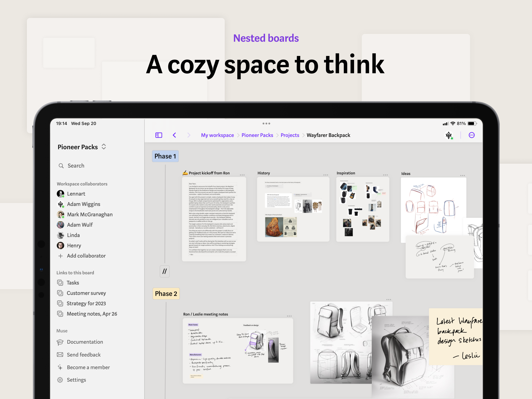Navigate to Projects breadcrumb

pos(290,135)
